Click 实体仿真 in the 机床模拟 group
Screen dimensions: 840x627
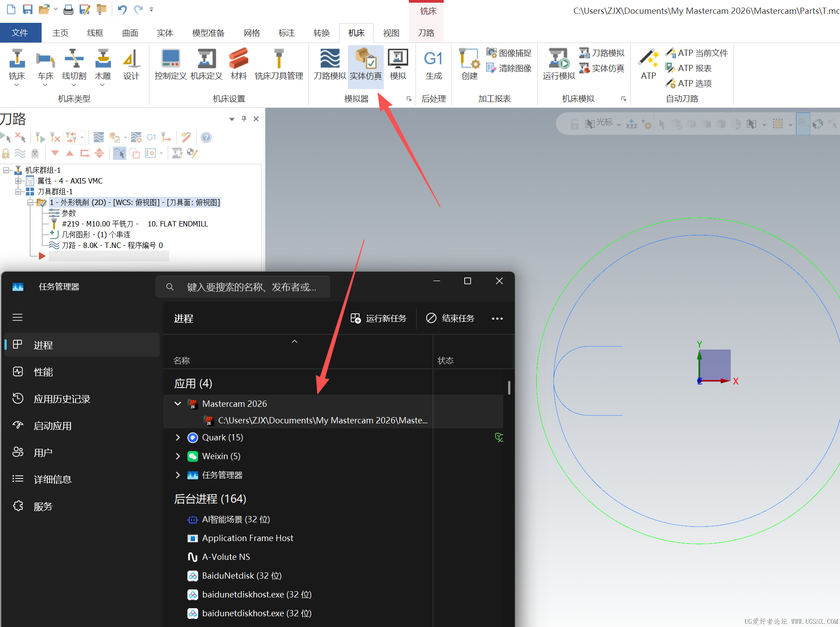pos(602,68)
